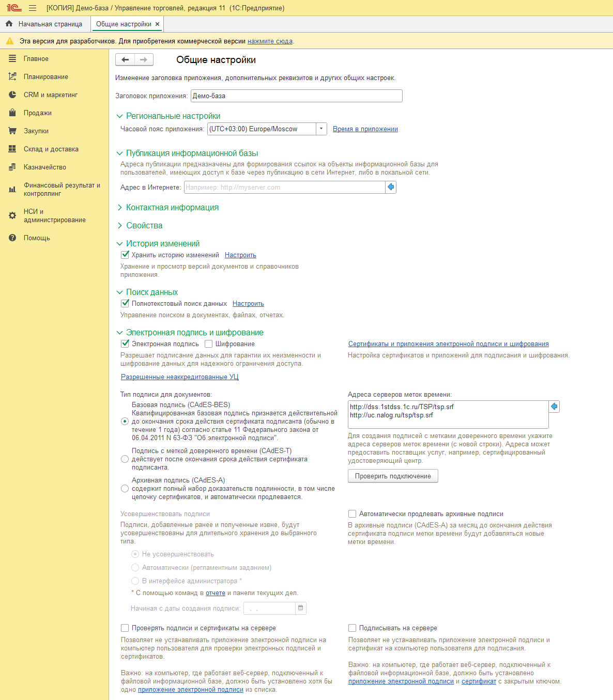
Task: Click the Продажи shopping bag icon
Action: point(12,113)
